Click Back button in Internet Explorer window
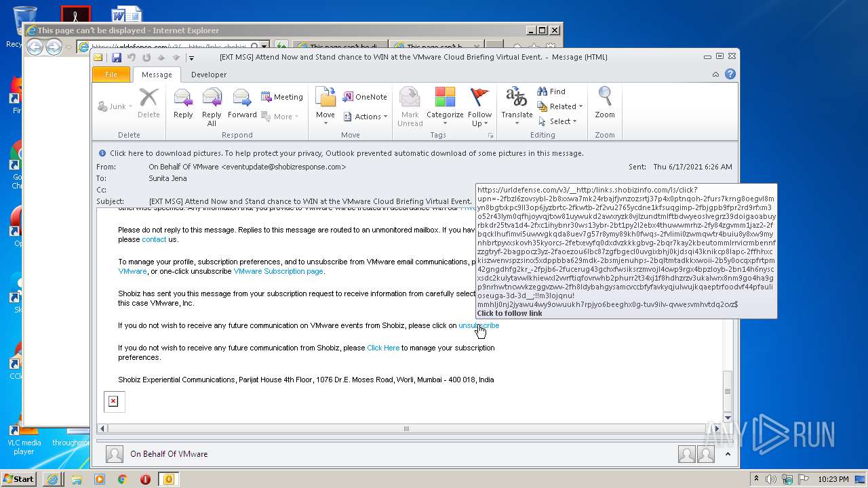Screen dimensions: 868x488 click(35, 47)
